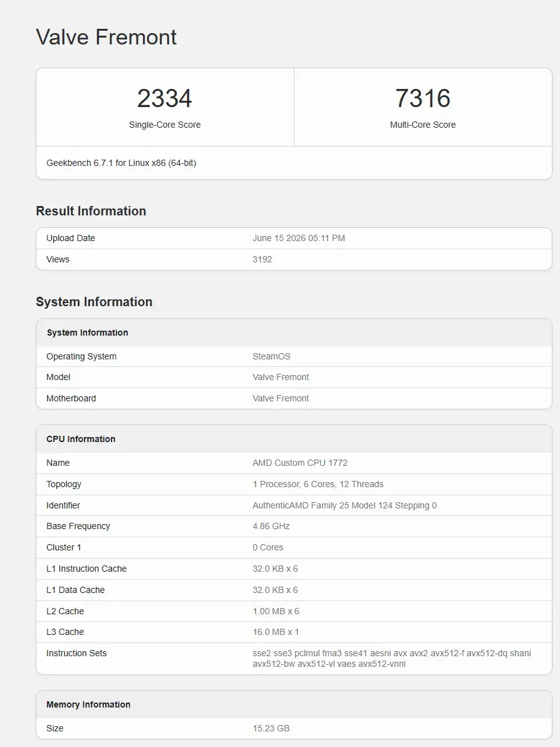
Task: Click the Name row label
Action: (x=58, y=463)
